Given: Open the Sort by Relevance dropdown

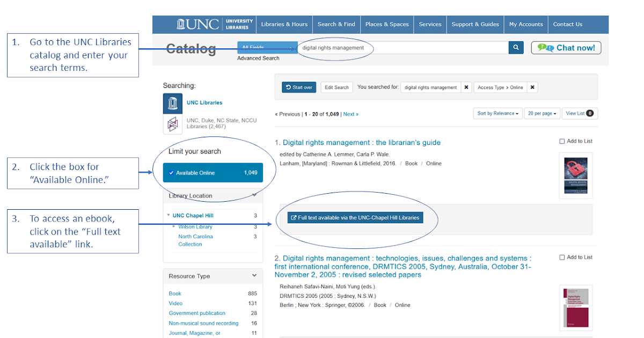Looking at the screenshot, I should point(498,113).
